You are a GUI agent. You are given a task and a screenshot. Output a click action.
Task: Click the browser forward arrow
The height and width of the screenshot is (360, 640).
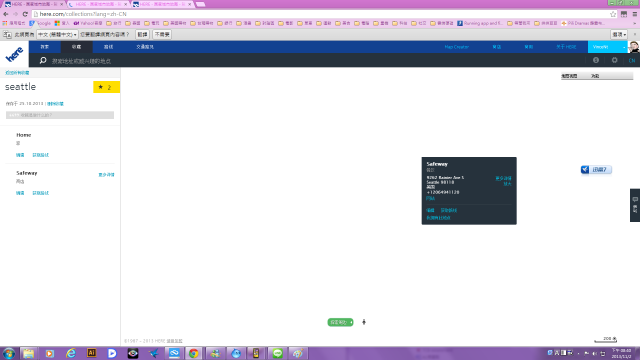[x=16, y=14]
